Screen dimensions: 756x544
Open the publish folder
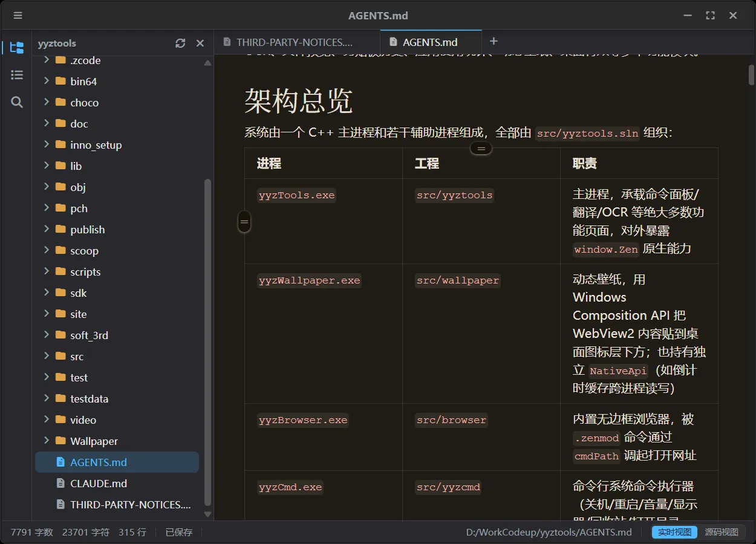[x=117, y=229]
